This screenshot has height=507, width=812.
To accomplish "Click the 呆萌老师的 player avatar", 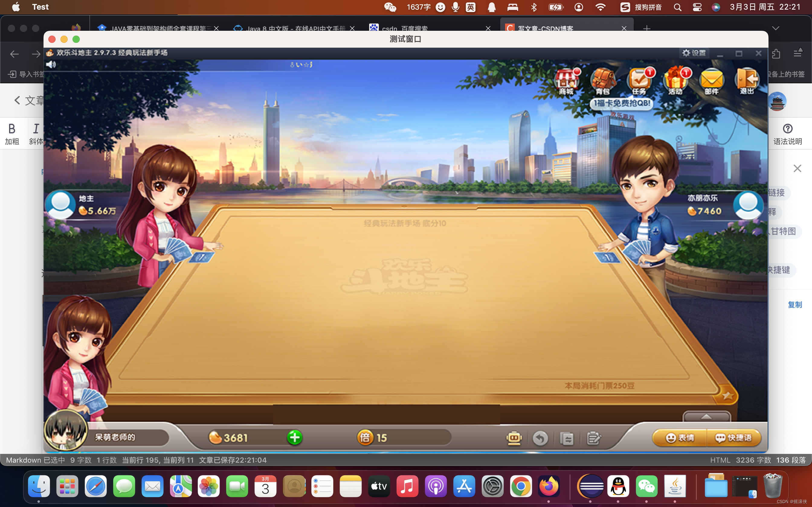I will tap(66, 430).
